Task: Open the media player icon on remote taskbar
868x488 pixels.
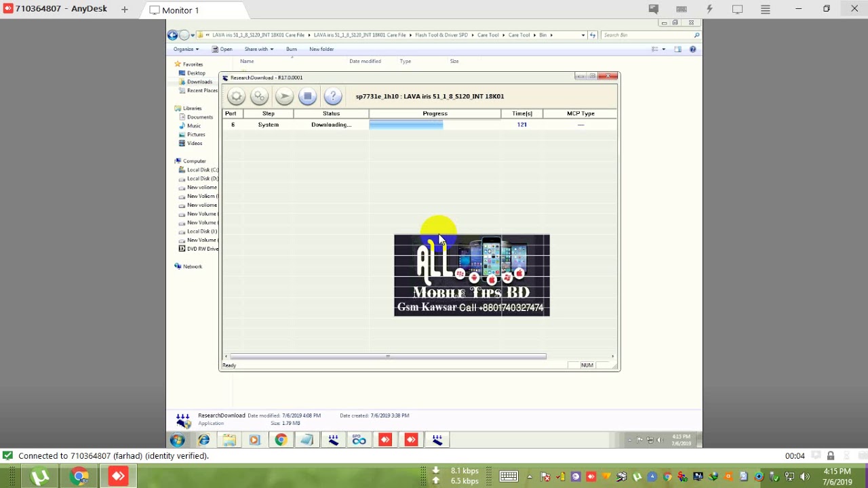Action: click(x=255, y=440)
